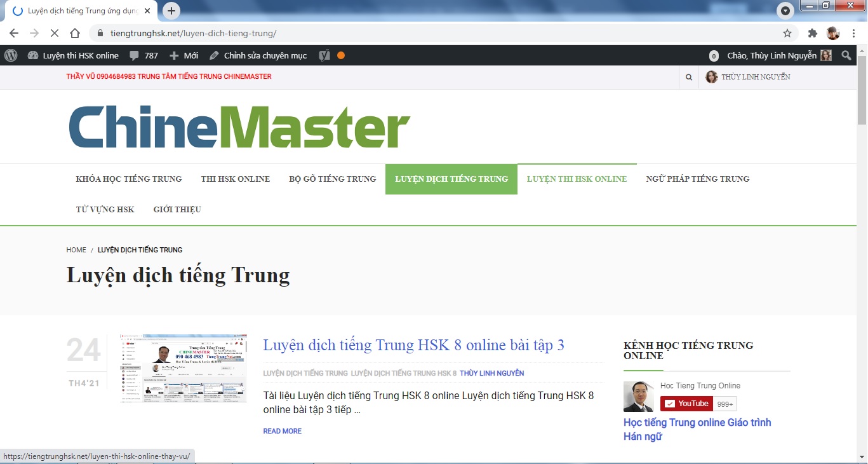Viewport: 868px width, 464px height.
Task: Open the 787 comments bubble in admin bar
Action: (x=144, y=55)
